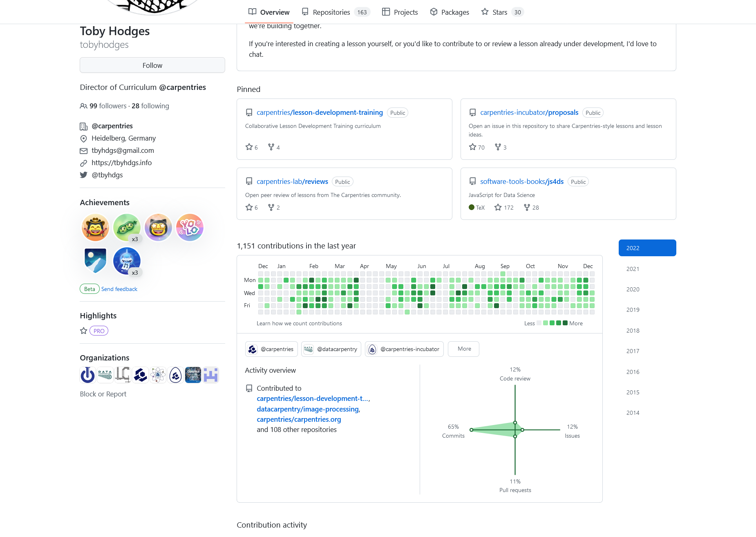This screenshot has width=756, height=537.
Task: Open the Stars tab
Action: [x=502, y=12]
